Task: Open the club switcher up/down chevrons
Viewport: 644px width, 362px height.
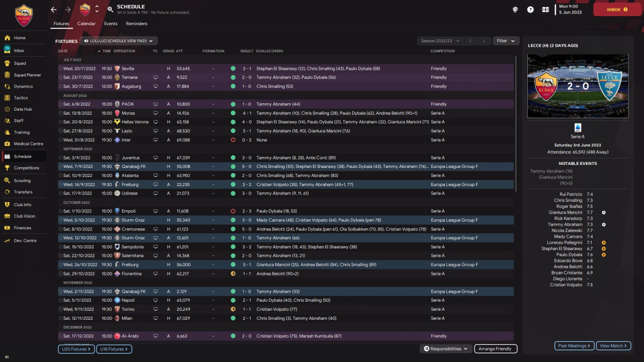Action: coord(97,10)
